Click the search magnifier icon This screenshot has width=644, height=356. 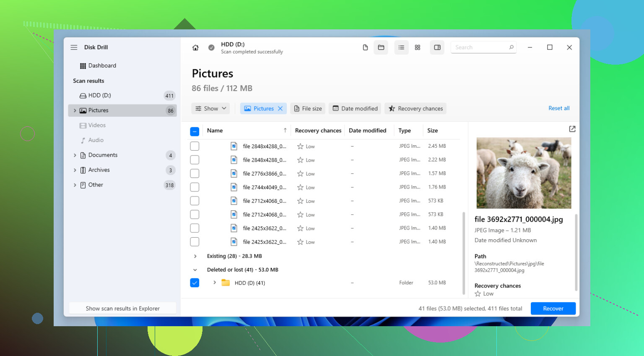point(511,47)
